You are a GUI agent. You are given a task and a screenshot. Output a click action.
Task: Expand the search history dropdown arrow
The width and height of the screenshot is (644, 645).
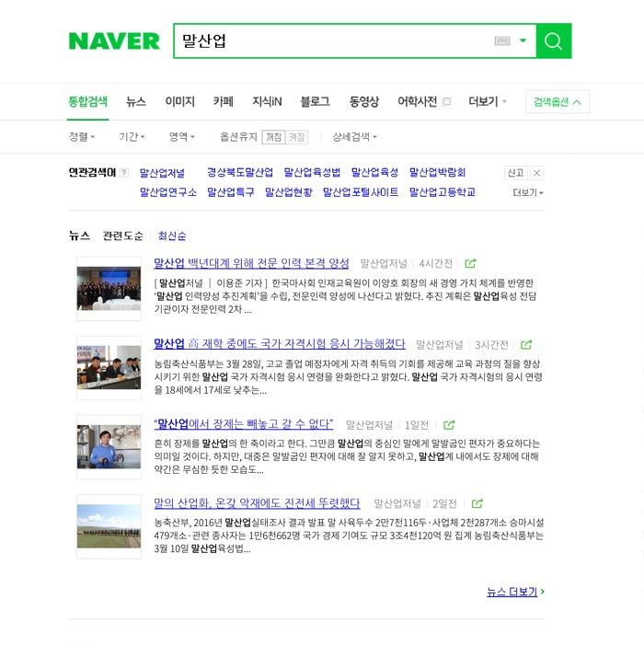pyautogui.click(x=523, y=40)
